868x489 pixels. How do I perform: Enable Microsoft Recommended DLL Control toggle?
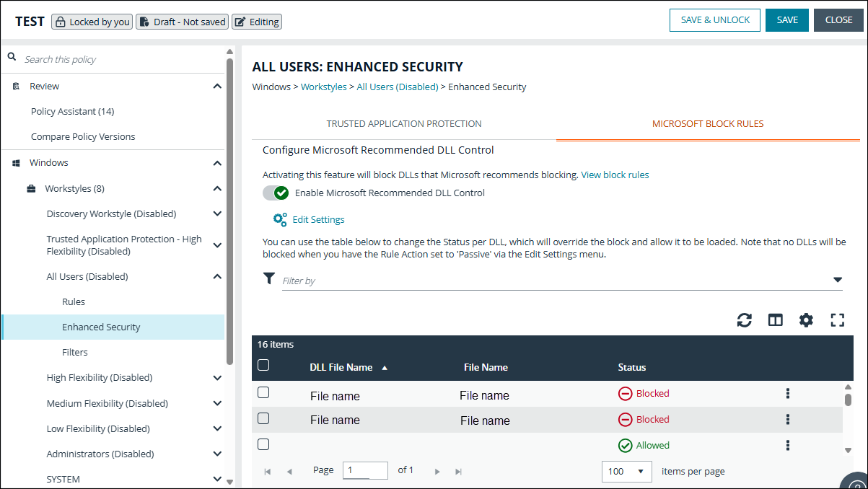(x=275, y=193)
